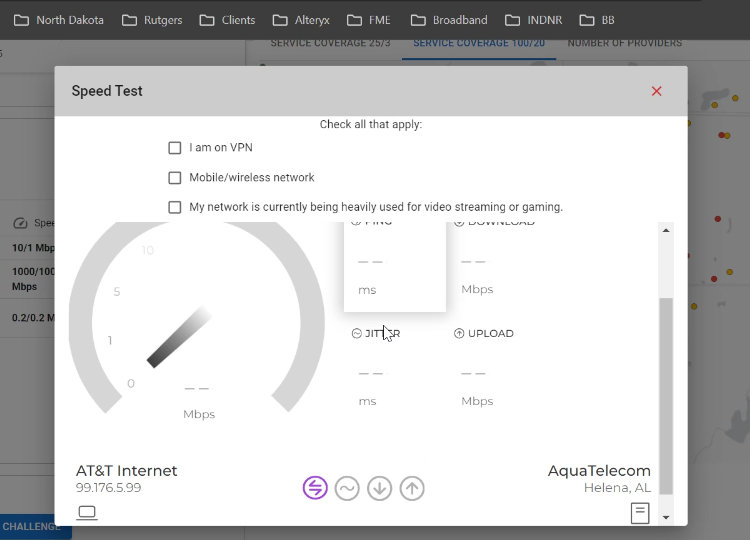The height and width of the screenshot is (540, 750).
Task: Click the upload arrow stage icon
Action: pos(412,488)
